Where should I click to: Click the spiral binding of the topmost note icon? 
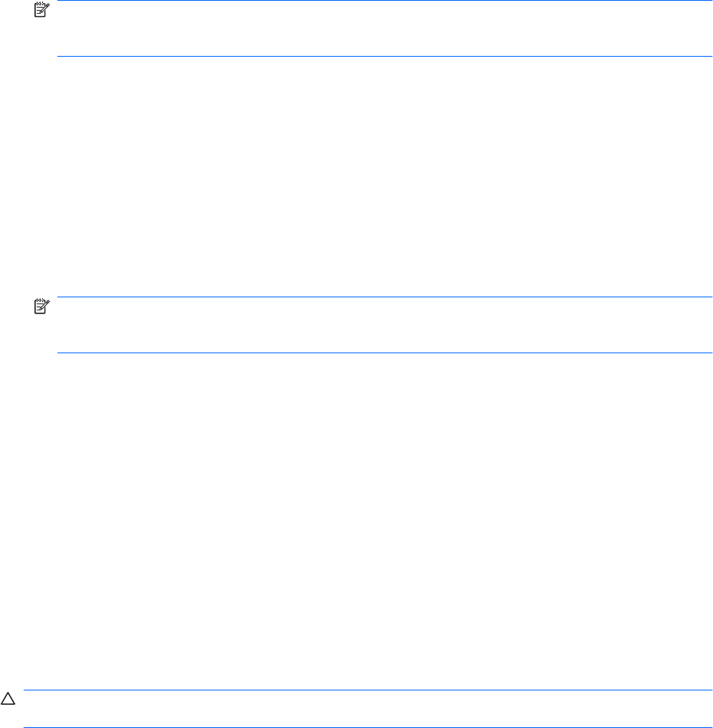(41, 4)
